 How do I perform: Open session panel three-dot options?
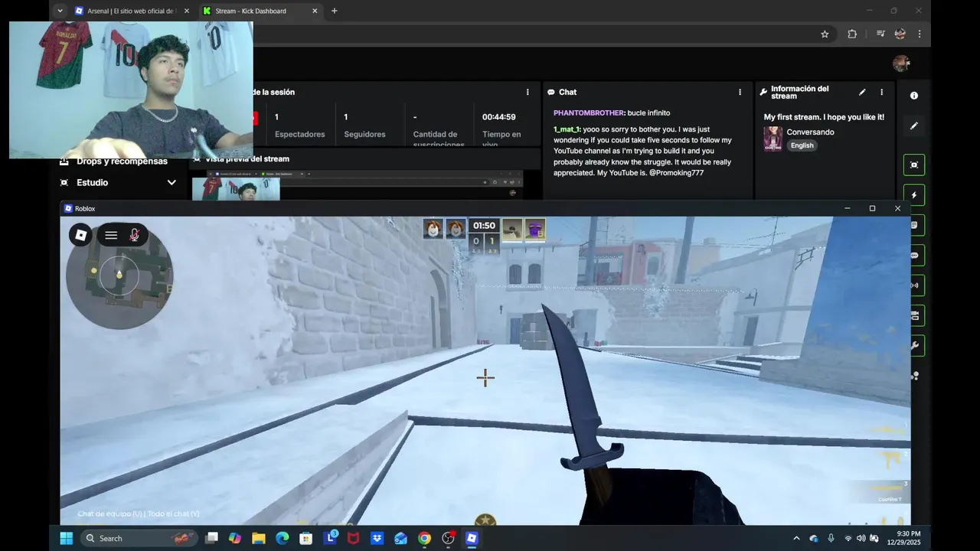point(528,92)
